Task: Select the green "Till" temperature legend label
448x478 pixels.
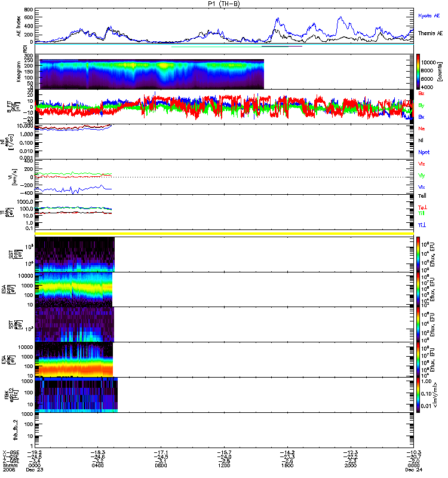Action: (x=421, y=213)
